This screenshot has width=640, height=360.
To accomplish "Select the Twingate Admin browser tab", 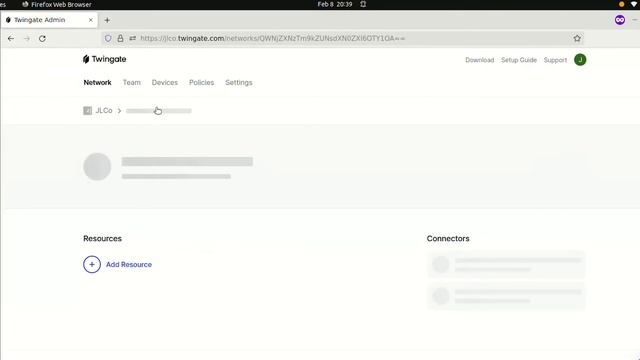I will 49,20.
